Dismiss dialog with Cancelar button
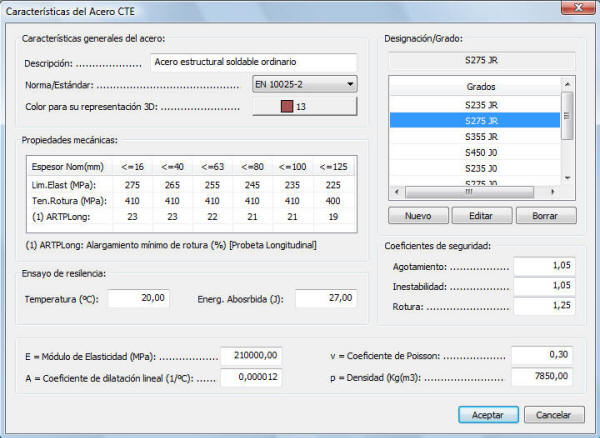 554,415
